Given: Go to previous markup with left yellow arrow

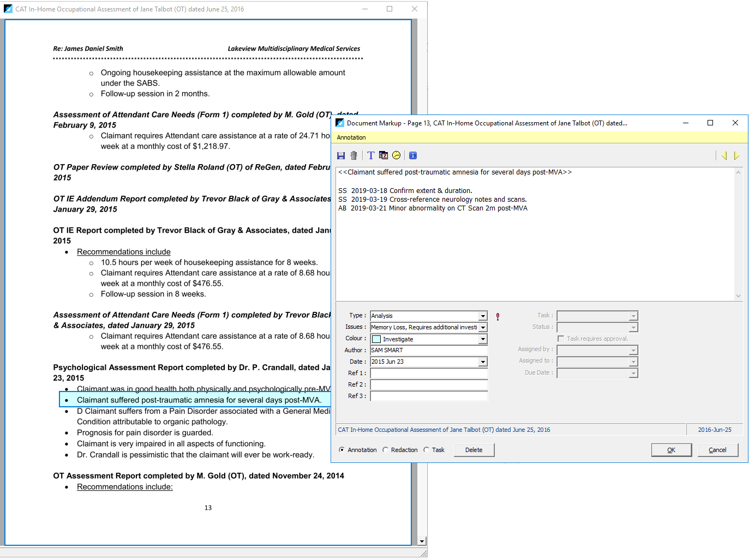Looking at the screenshot, I should 724,155.
